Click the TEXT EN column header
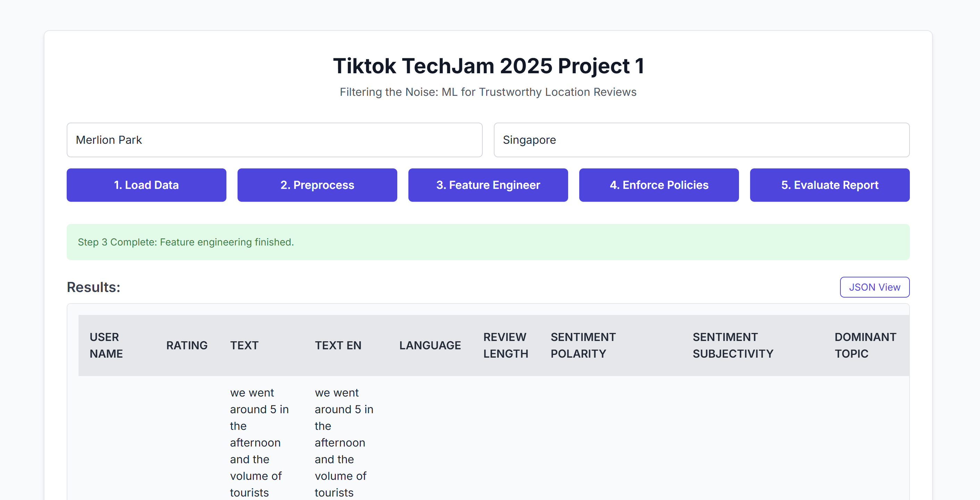 [x=338, y=345]
